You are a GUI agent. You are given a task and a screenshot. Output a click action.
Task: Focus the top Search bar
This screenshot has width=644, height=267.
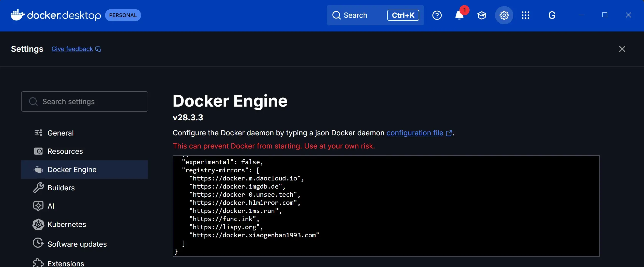(375, 15)
